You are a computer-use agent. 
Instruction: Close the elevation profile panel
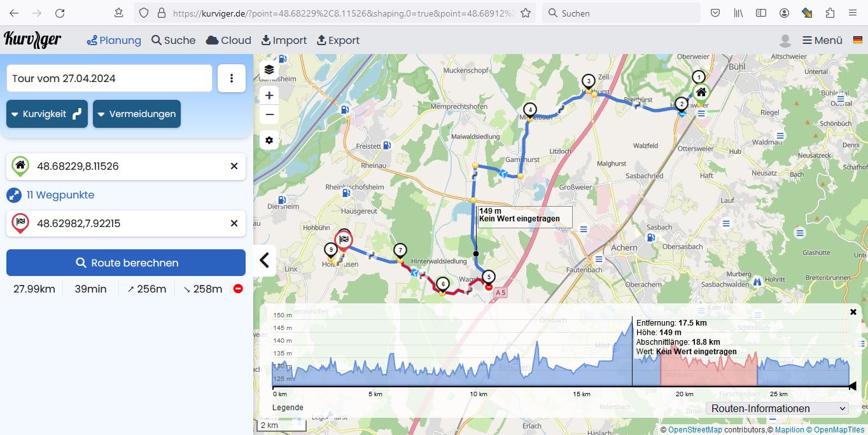point(853,312)
